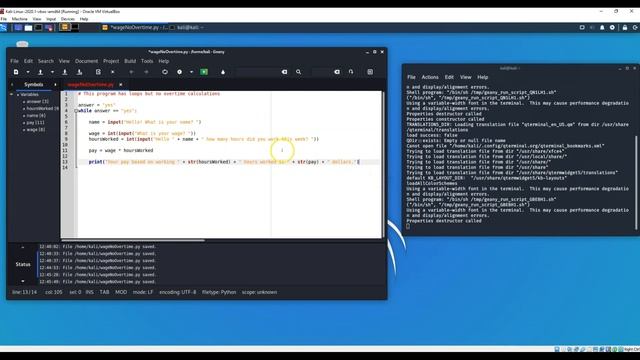Click the Build icon in Geany toolbar
The height and width of the screenshot is (360, 640).
click(180, 72)
